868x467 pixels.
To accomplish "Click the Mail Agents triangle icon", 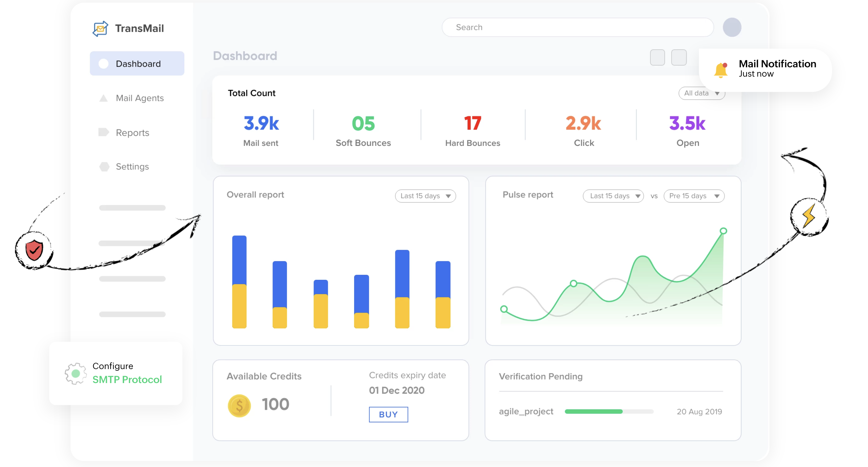I will point(104,98).
